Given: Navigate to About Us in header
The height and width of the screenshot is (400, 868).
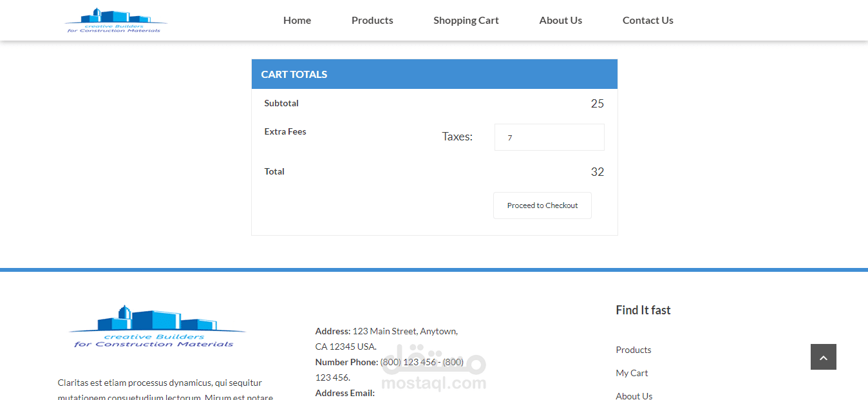Looking at the screenshot, I should pyautogui.click(x=560, y=21).
